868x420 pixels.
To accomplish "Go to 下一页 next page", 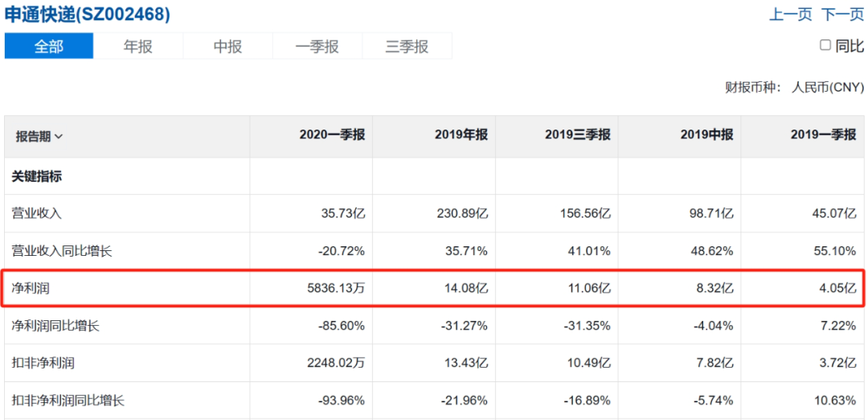I will pos(842,14).
